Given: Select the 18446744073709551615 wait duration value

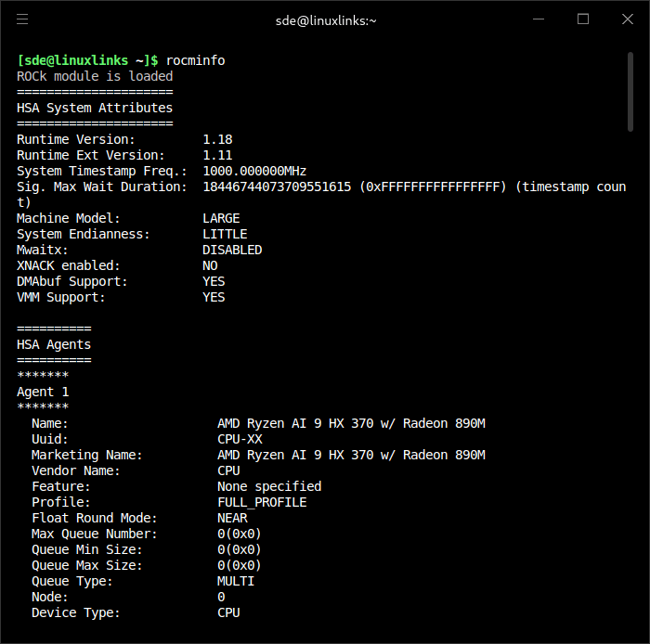Looking at the screenshot, I should coord(277,187).
